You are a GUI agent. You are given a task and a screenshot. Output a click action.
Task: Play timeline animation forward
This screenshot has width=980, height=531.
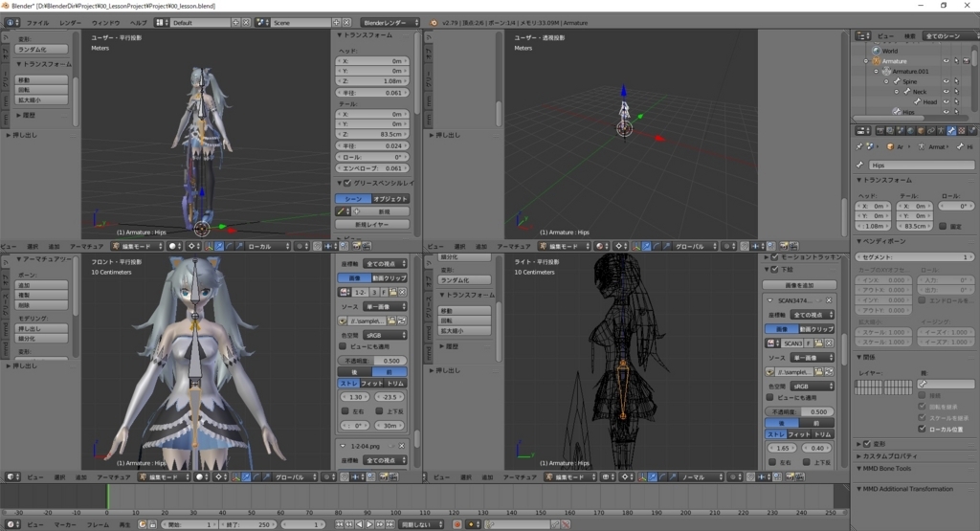click(369, 524)
